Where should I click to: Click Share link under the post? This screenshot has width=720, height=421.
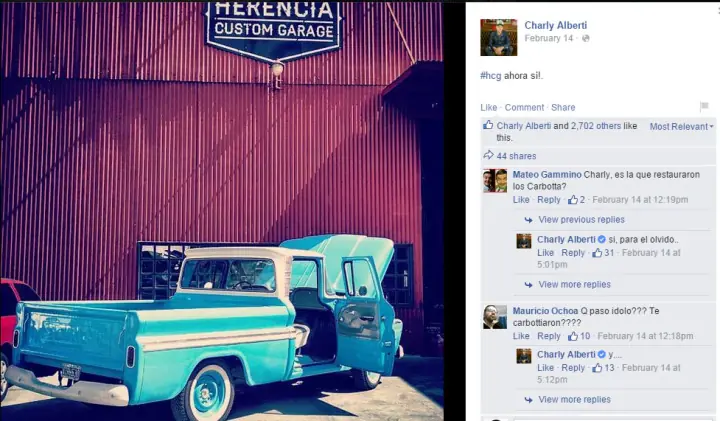pos(563,107)
